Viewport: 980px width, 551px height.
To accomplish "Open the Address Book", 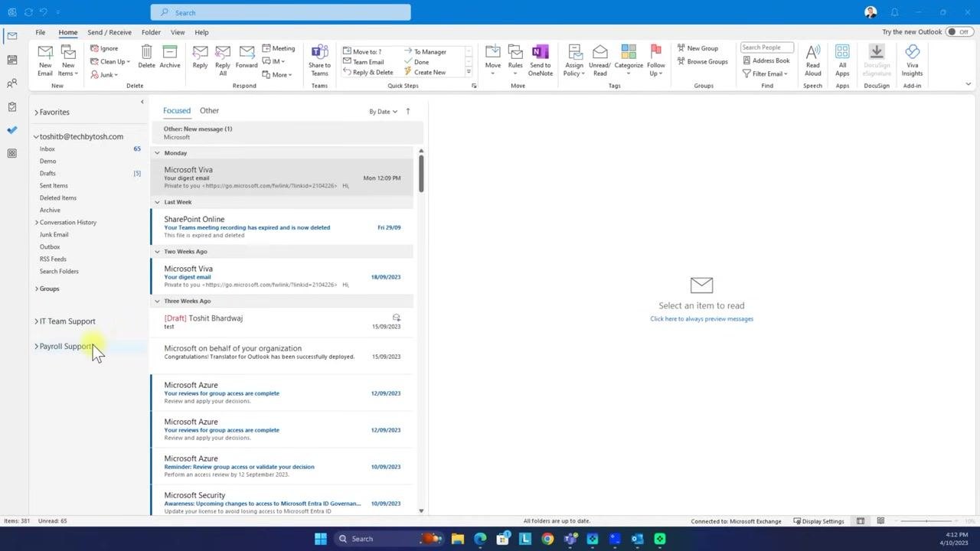I will [766, 60].
